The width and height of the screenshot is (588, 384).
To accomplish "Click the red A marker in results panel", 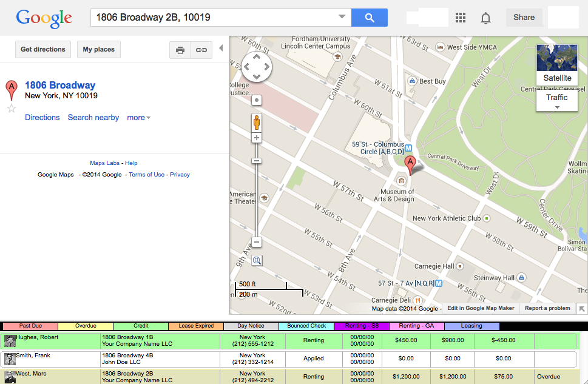I will click(12, 90).
